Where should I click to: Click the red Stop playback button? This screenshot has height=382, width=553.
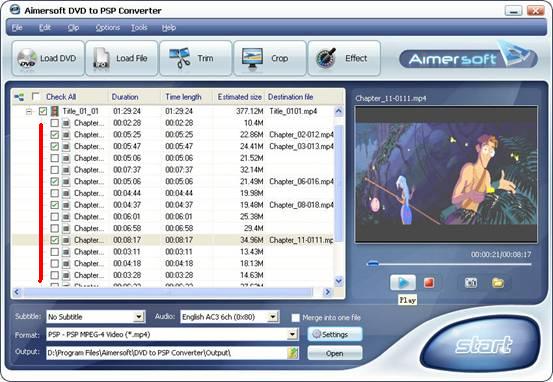pyautogui.click(x=429, y=283)
